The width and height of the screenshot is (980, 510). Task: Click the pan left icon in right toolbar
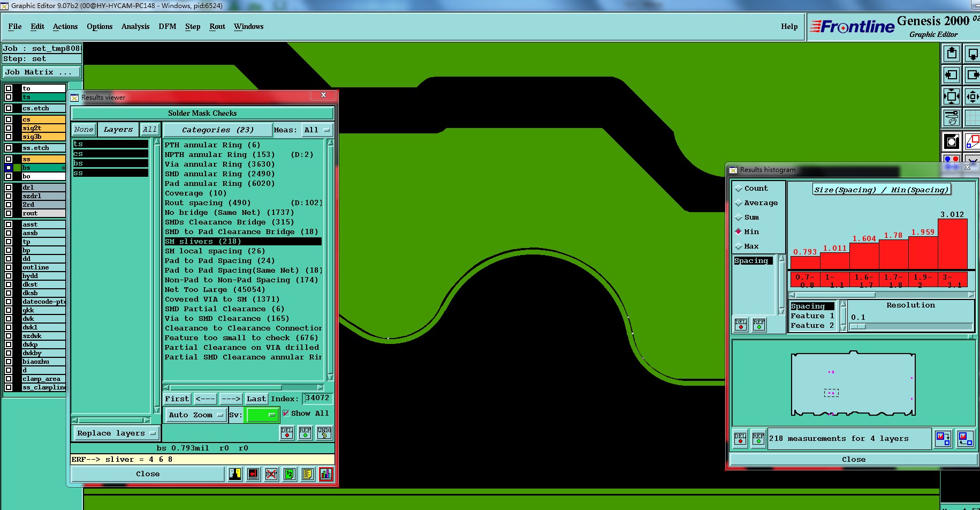[x=951, y=75]
